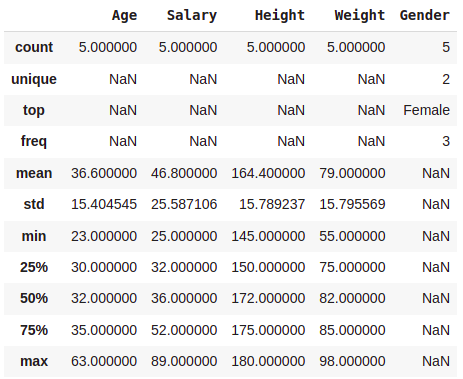This screenshot has width=463, height=379.
Task: Select the std Salary value 25.587106
Action: pos(184,204)
